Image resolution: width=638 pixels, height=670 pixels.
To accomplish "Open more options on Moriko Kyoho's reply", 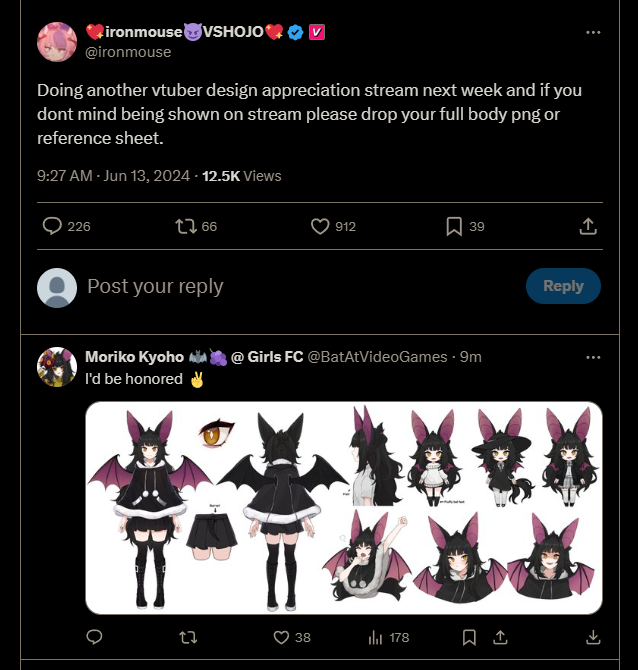I will click(593, 357).
